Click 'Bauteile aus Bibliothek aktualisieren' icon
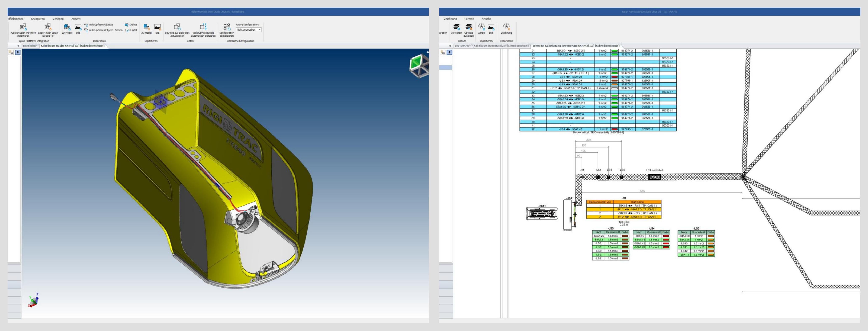Viewport: 868px width, 331px height. [177, 27]
